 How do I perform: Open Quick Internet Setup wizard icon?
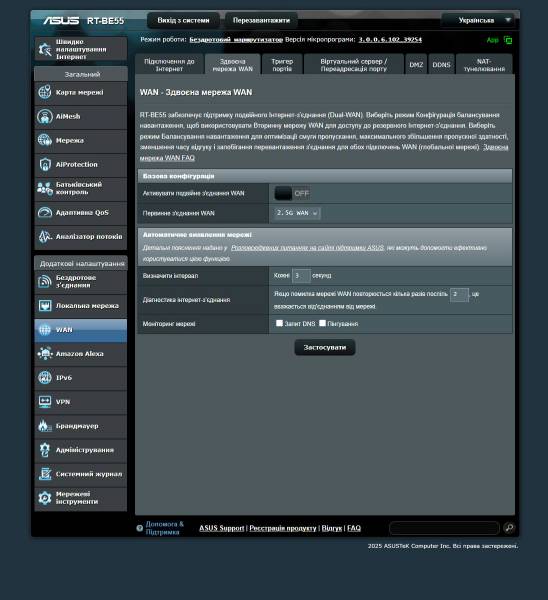(45, 49)
